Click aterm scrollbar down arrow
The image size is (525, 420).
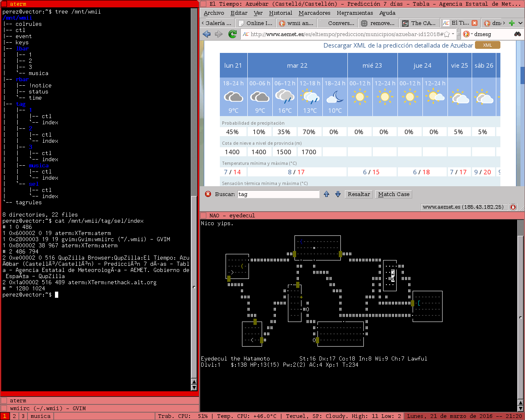pos(194,387)
